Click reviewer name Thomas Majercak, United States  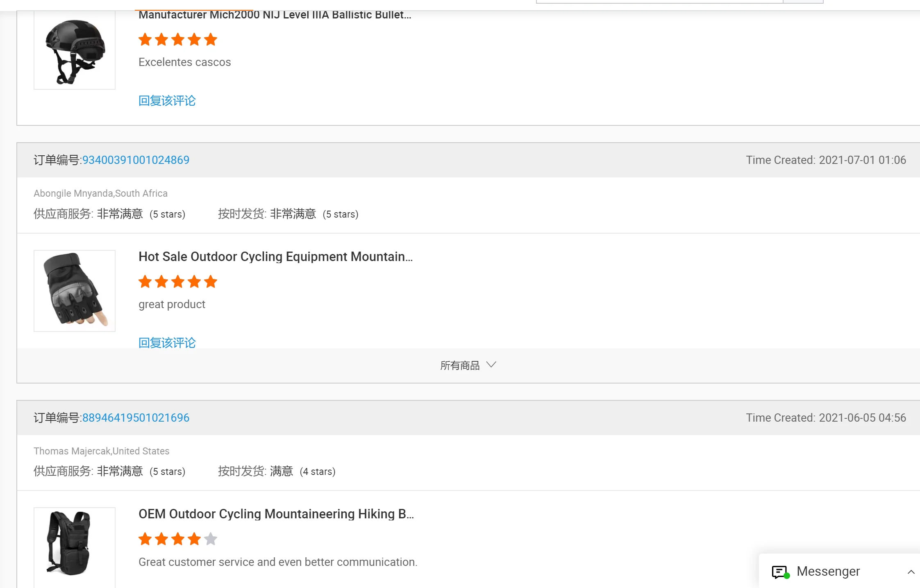(x=101, y=451)
